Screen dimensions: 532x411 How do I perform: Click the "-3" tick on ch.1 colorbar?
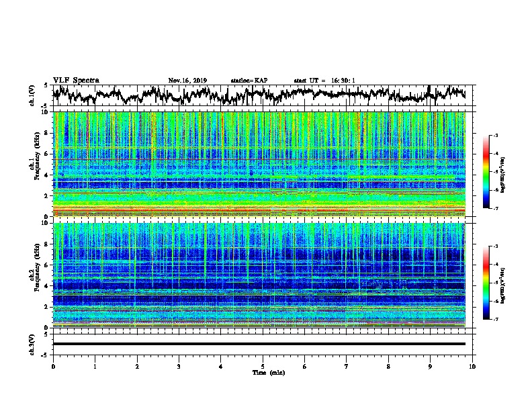click(x=495, y=135)
